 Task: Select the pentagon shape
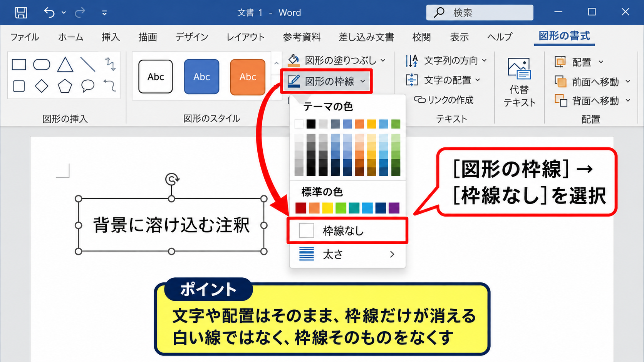click(65, 86)
